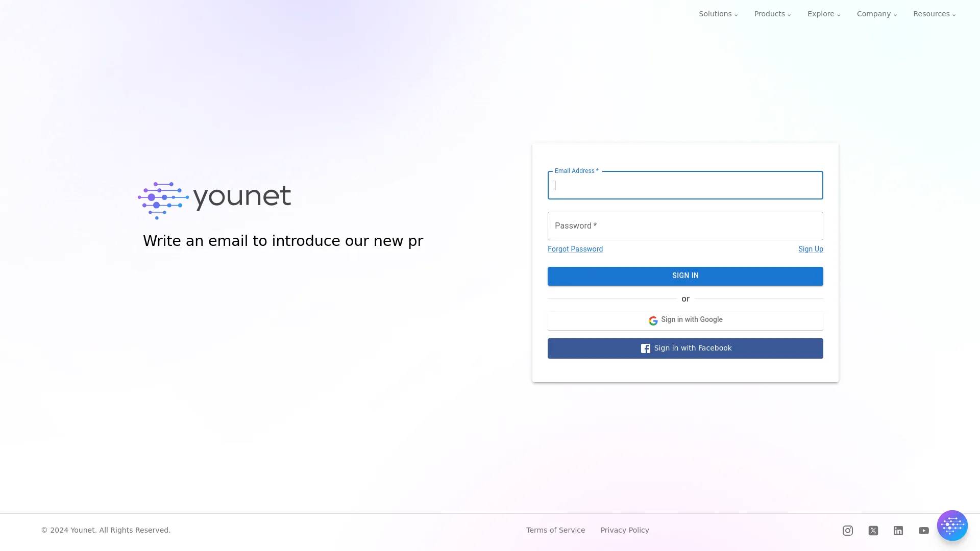This screenshot has width=980, height=551.
Task: Open the LinkedIn social media icon
Action: tap(898, 530)
